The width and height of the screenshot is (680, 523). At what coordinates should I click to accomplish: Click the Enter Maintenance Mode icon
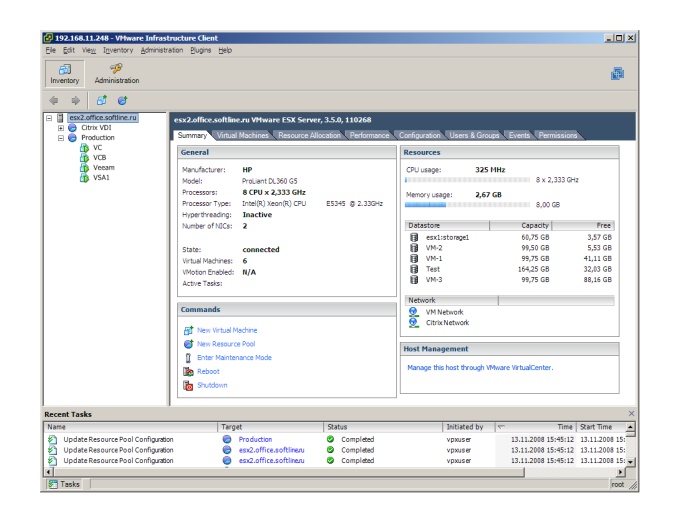tap(188, 358)
